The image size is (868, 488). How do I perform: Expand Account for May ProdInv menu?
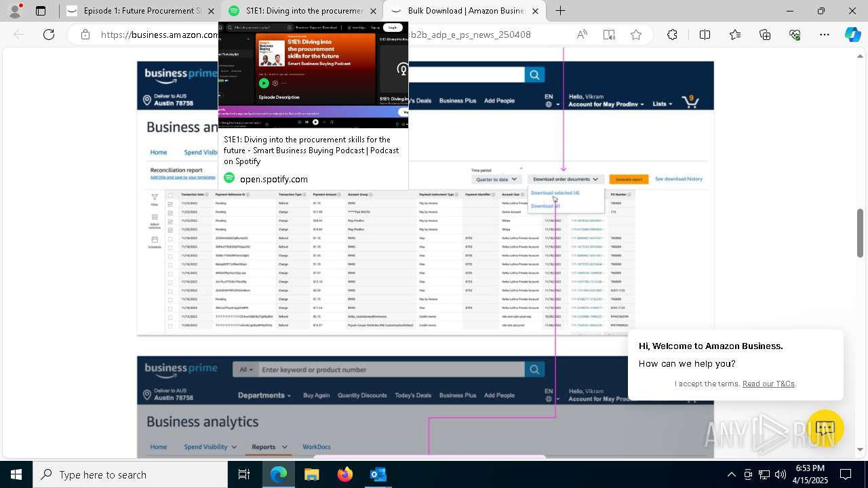pyautogui.click(x=606, y=104)
